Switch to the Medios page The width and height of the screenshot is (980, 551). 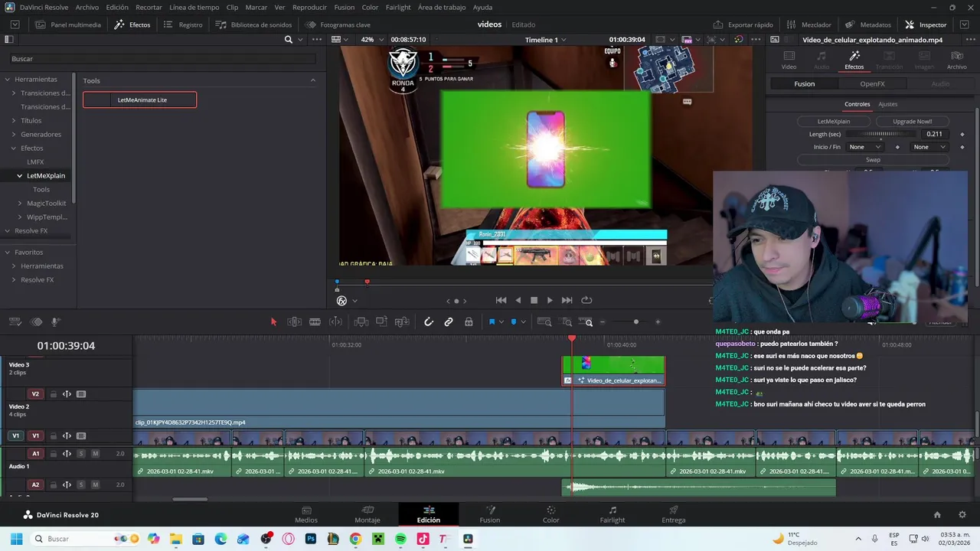[306, 514]
